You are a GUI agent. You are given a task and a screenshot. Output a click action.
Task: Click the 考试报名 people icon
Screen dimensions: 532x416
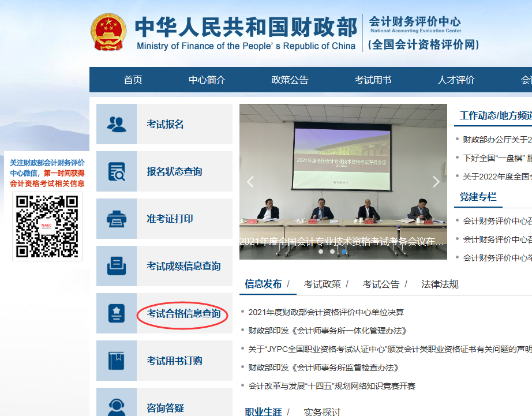pyautogui.click(x=117, y=124)
